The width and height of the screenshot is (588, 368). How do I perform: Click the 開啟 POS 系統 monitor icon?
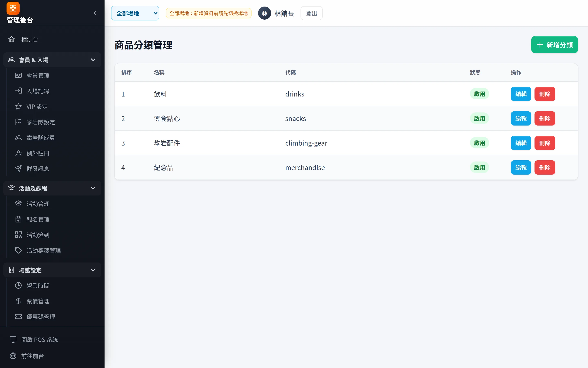[13, 340]
